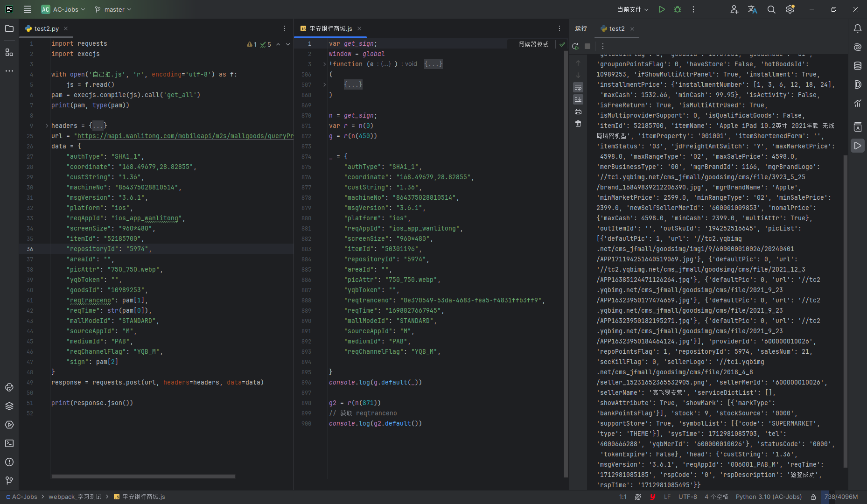Screen dimensions: 867x504
Task: Run the current file
Action: click(x=662, y=9)
